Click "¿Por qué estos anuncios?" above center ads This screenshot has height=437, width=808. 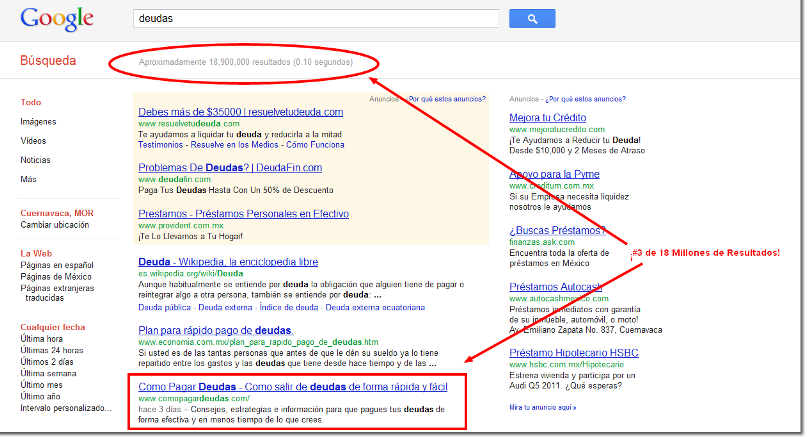point(446,99)
